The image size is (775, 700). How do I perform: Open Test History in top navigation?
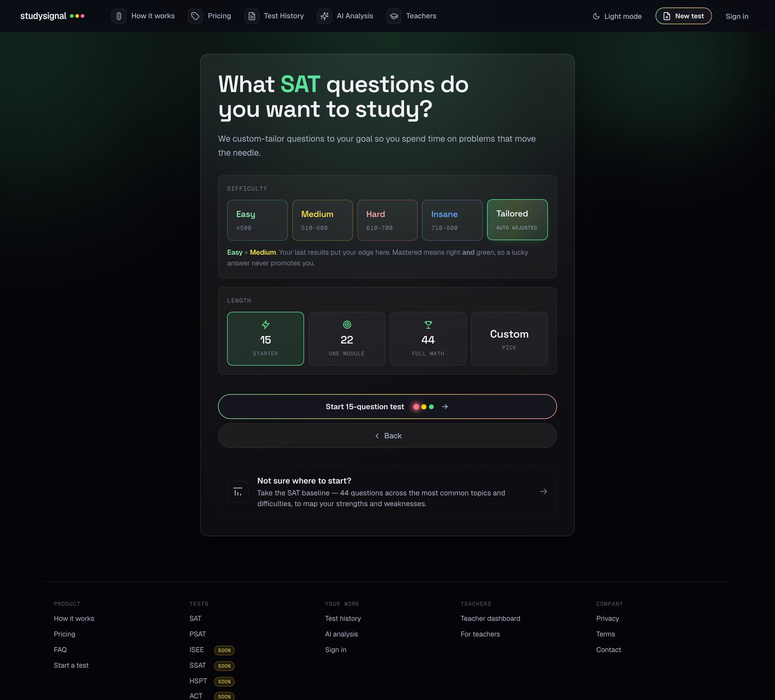point(274,16)
